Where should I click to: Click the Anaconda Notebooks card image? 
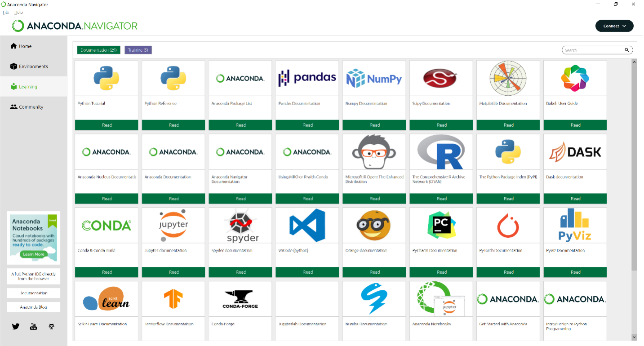coord(441,299)
